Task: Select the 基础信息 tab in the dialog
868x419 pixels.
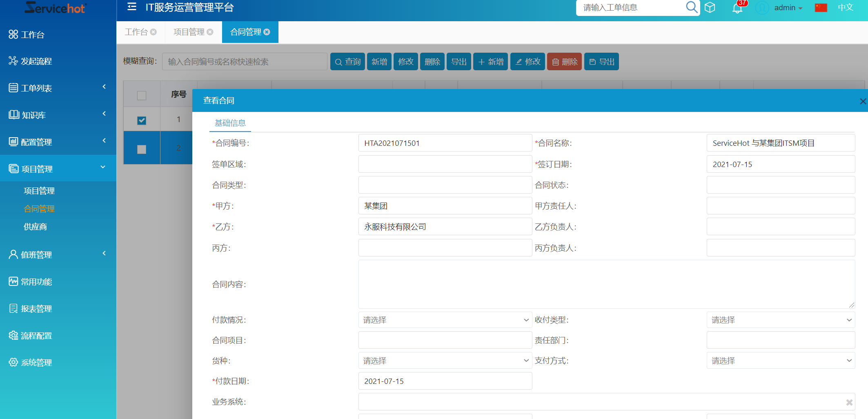Action: click(230, 123)
